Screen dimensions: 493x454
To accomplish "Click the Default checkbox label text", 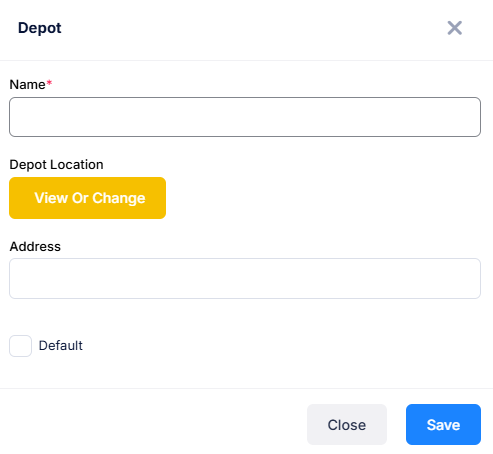I will [x=61, y=346].
